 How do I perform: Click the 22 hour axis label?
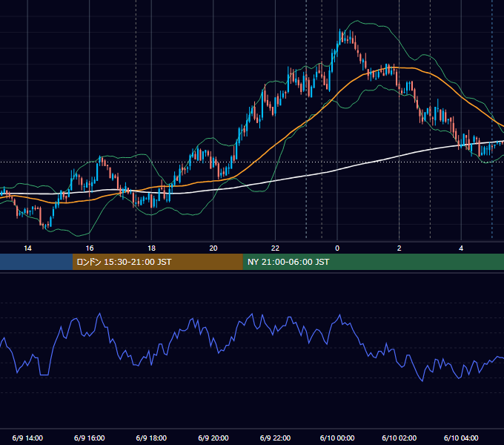pyautogui.click(x=275, y=248)
